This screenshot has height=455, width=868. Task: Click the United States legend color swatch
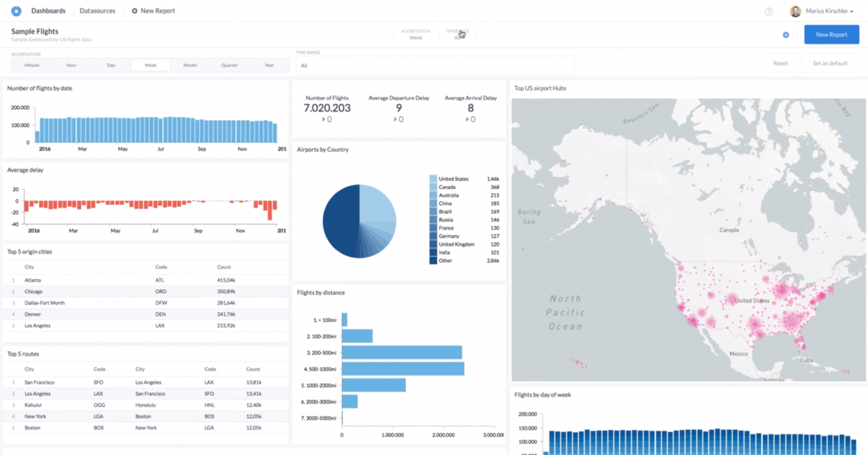433,179
